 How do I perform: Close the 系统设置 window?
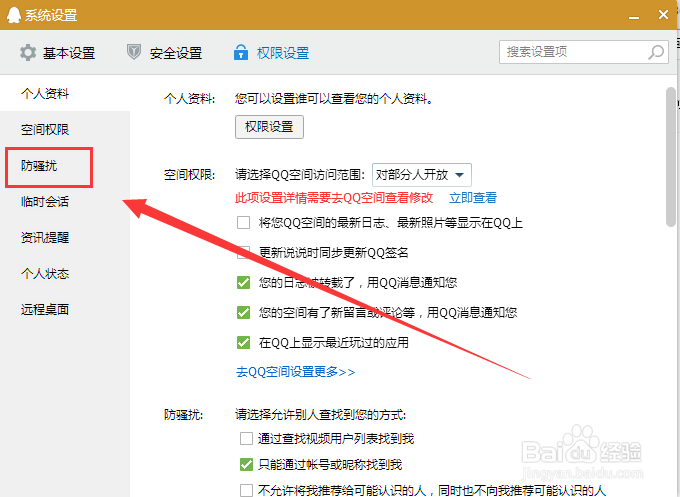click(663, 15)
